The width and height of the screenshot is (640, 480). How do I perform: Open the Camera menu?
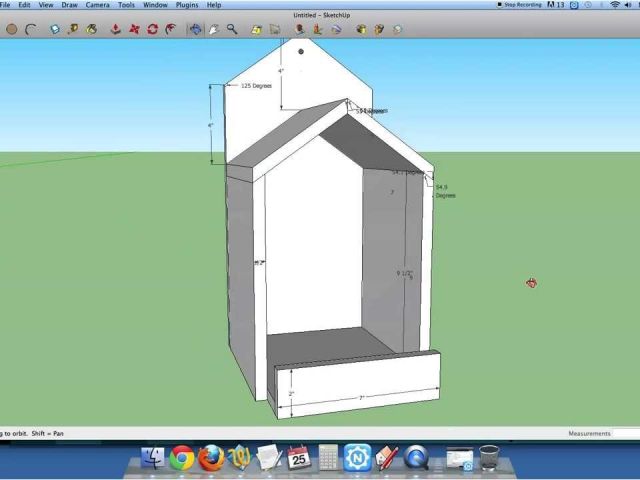[x=97, y=5]
